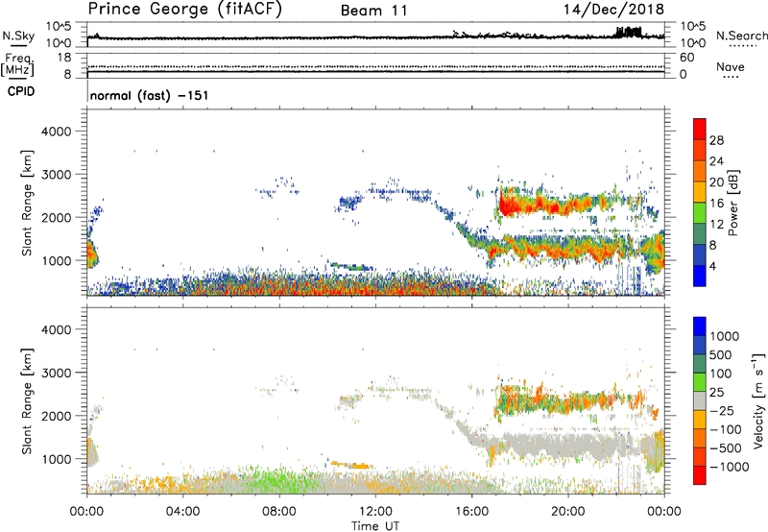Viewport: 768px width, 532px height.
Task: Select the '500' label on the velocity colorbar
Action: 721,354
